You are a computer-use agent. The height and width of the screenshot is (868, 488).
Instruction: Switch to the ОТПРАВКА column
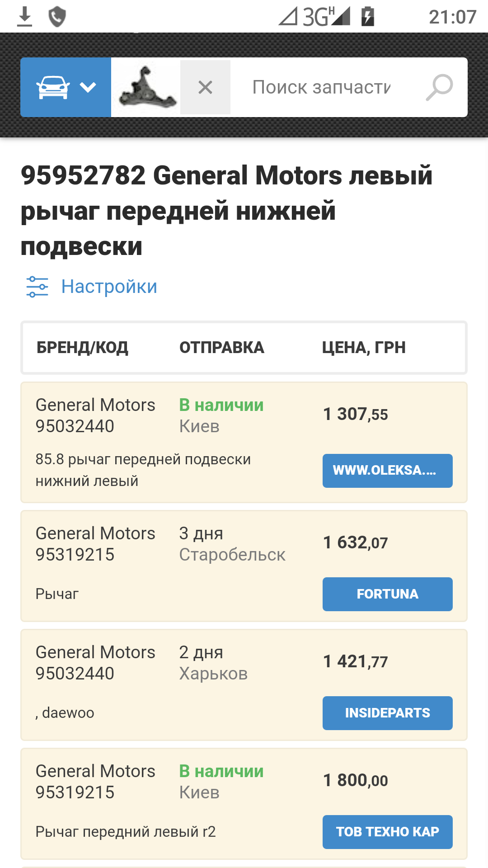[221, 347]
